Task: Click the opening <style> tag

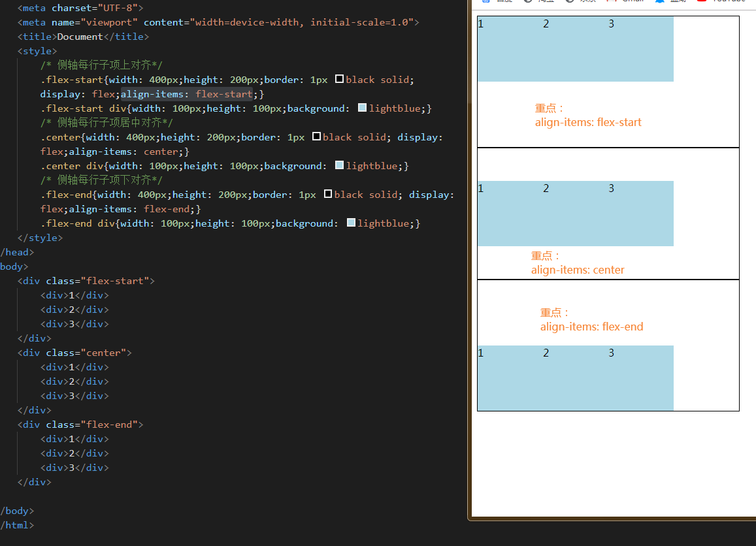Action: coord(37,51)
